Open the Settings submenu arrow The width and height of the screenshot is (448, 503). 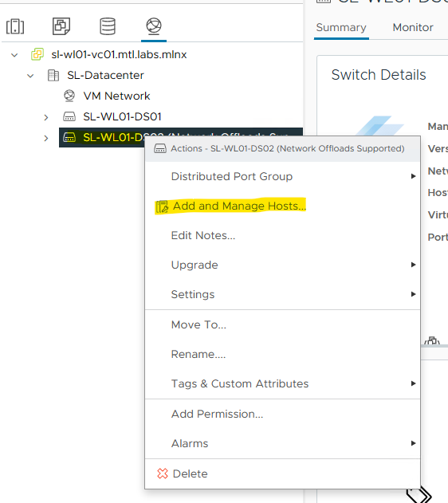click(x=414, y=294)
